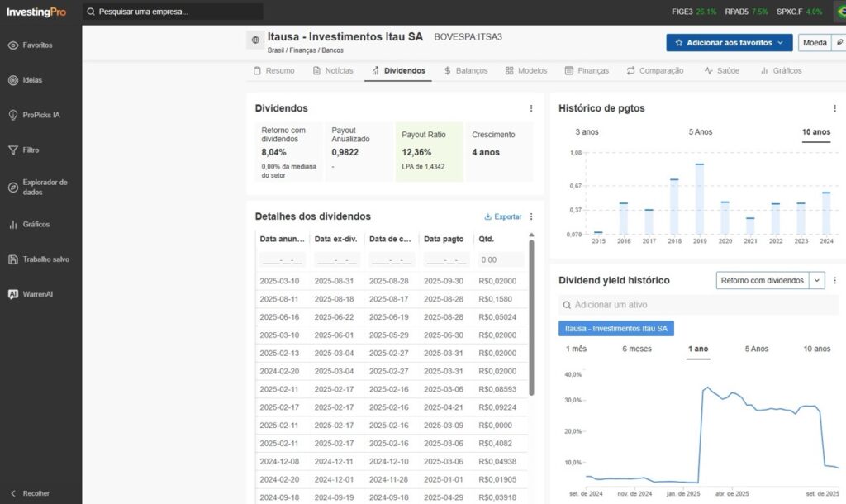
Task: Click magnifier icon in Adicionar um ativo
Action: (567, 305)
